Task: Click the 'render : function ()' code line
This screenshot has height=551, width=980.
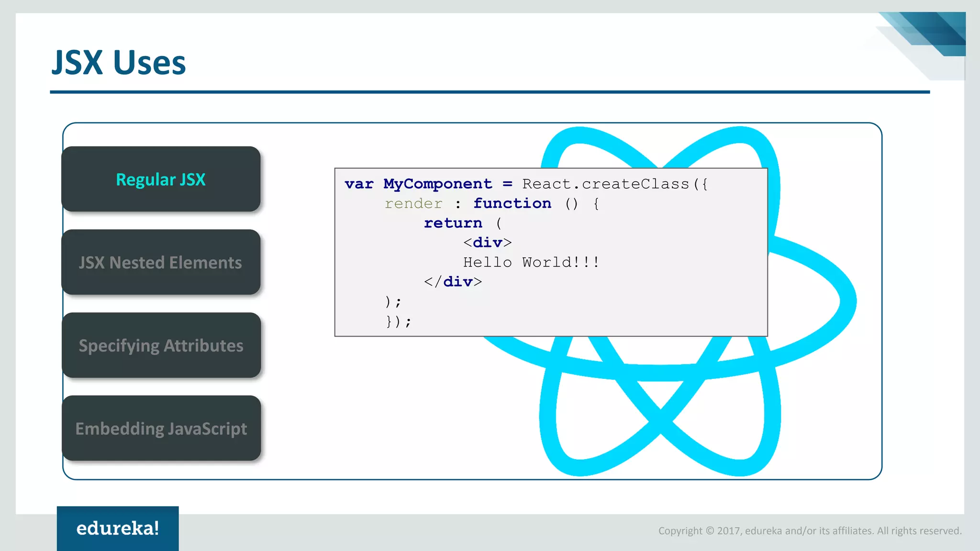Action: click(492, 204)
